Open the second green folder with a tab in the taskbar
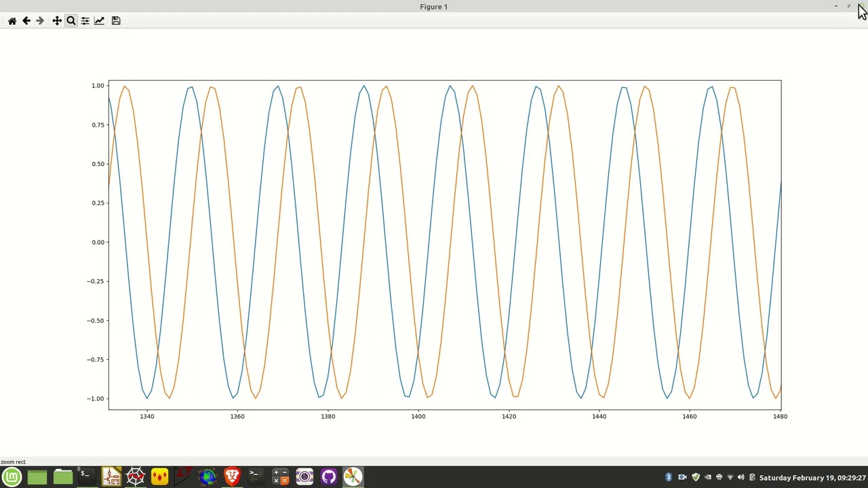This screenshot has height=488, width=868. point(62,477)
